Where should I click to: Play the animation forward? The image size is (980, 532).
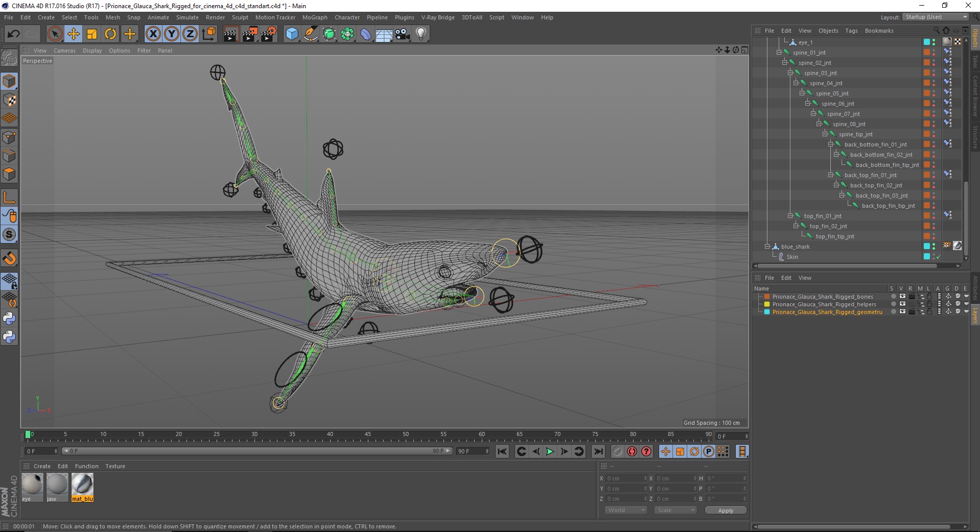[x=550, y=451]
